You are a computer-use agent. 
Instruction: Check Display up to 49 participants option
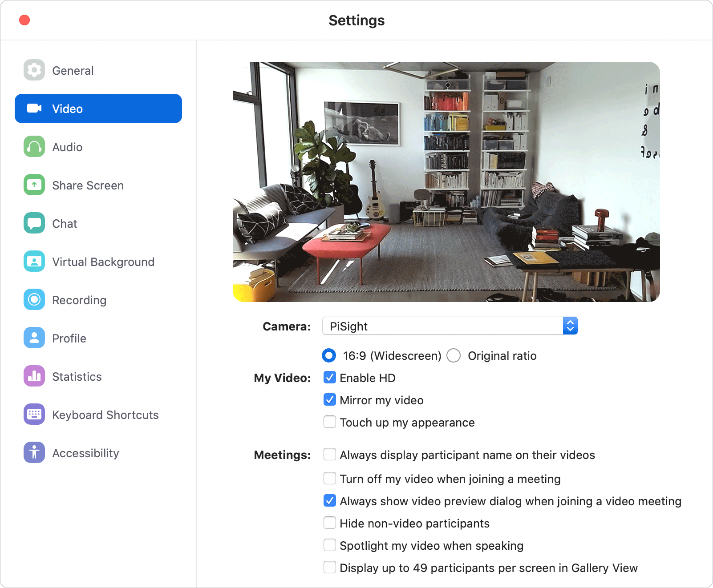[x=330, y=567]
